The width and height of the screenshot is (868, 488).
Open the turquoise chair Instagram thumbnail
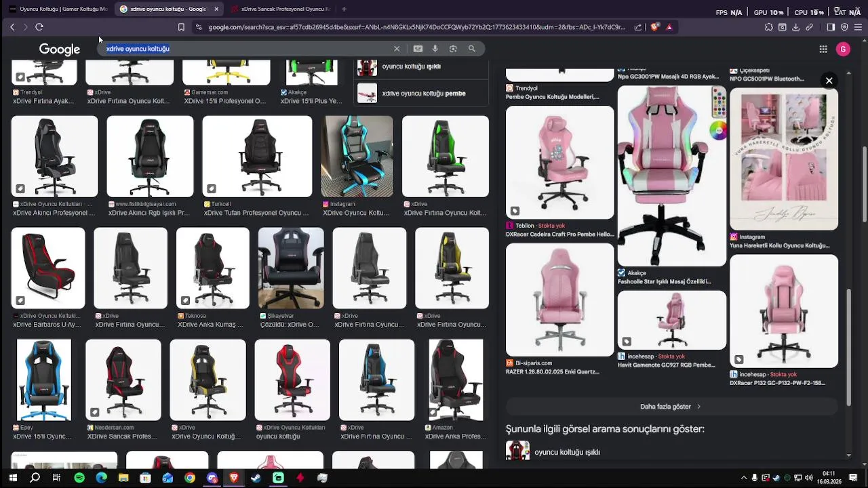[x=357, y=156]
